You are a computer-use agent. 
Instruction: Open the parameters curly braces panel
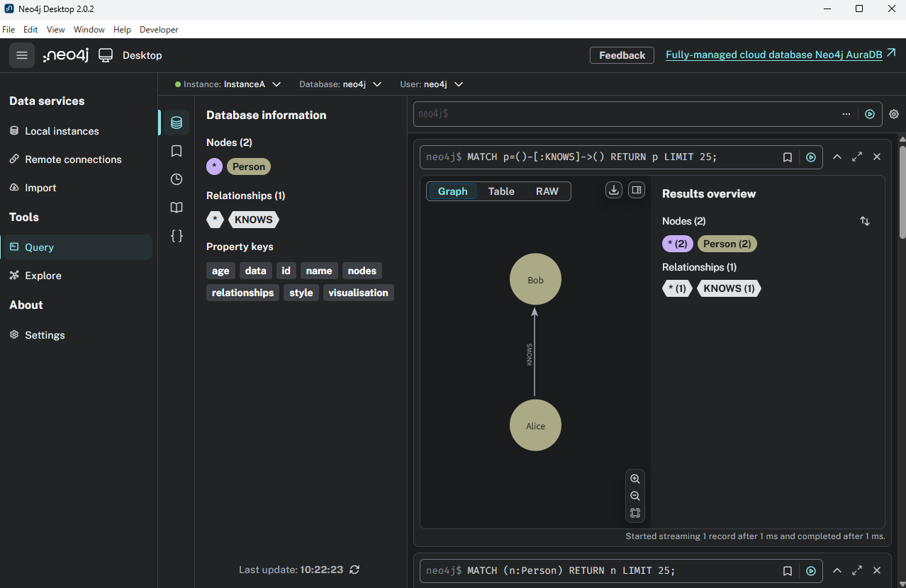click(x=177, y=236)
